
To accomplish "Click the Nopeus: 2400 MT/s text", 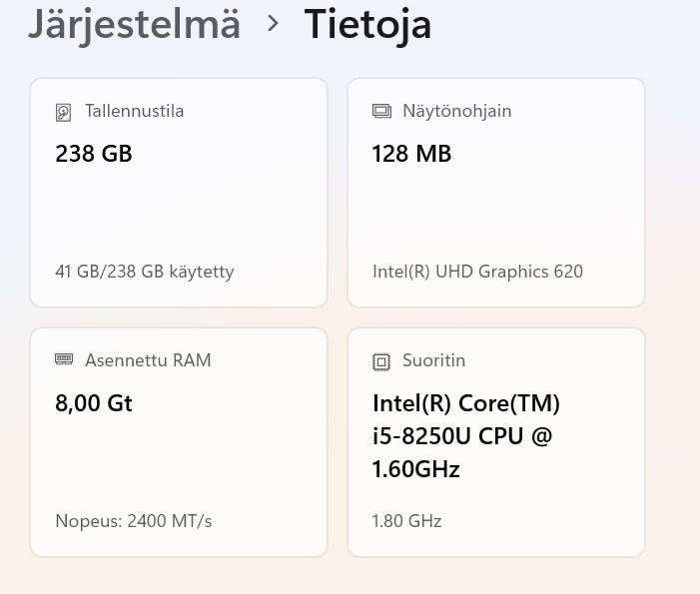I will 134,521.
